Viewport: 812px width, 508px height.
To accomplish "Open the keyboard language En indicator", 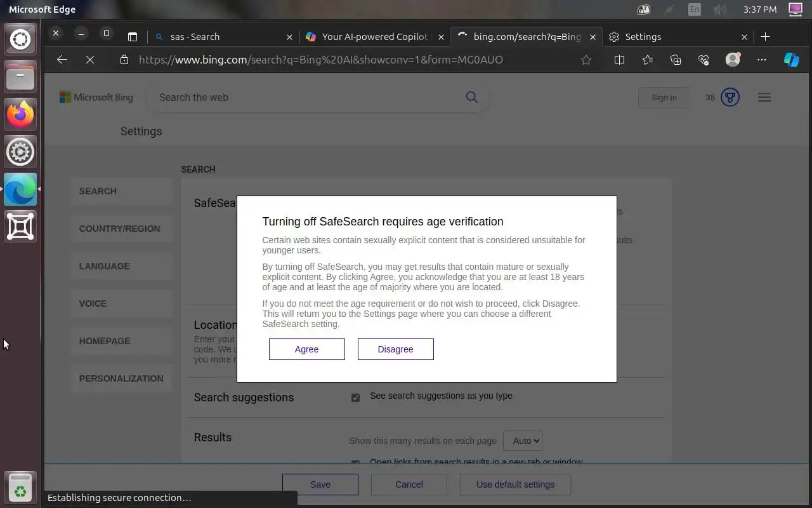I will point(695,10).
